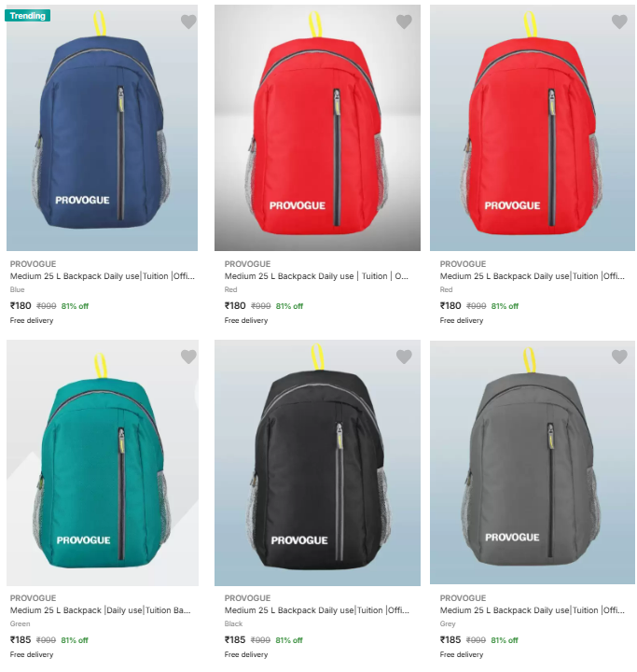The height and width of the screenshot is (672, 637).
Task: Click the ₹180 price under blue backpack
Action: coord(21,306)
